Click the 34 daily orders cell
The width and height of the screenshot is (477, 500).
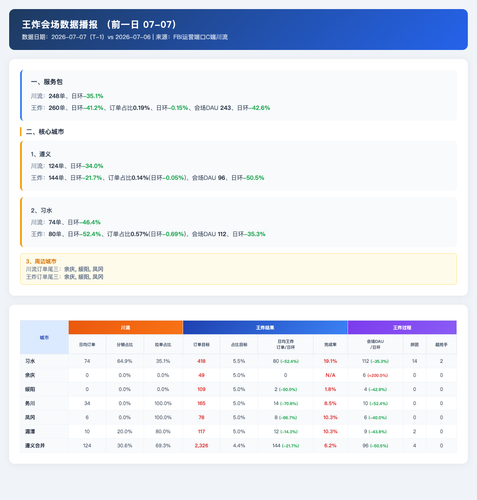87,403
